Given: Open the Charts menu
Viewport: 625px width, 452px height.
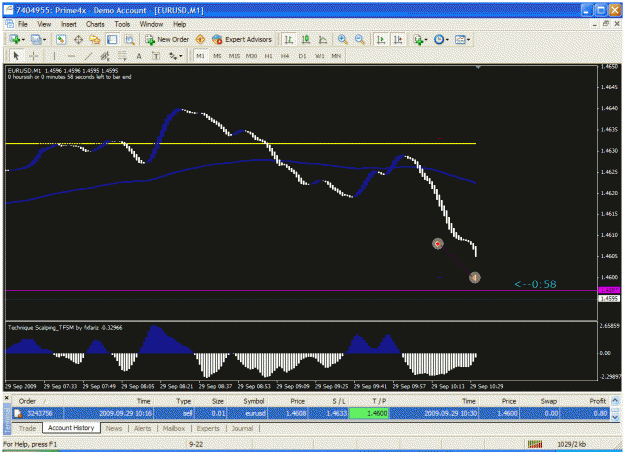Looking at the screenshot, I should [95, 24].
